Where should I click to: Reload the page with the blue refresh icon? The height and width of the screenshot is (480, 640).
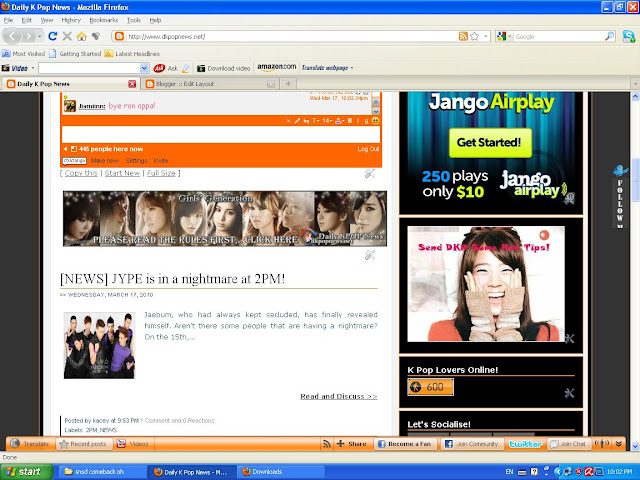52,36
